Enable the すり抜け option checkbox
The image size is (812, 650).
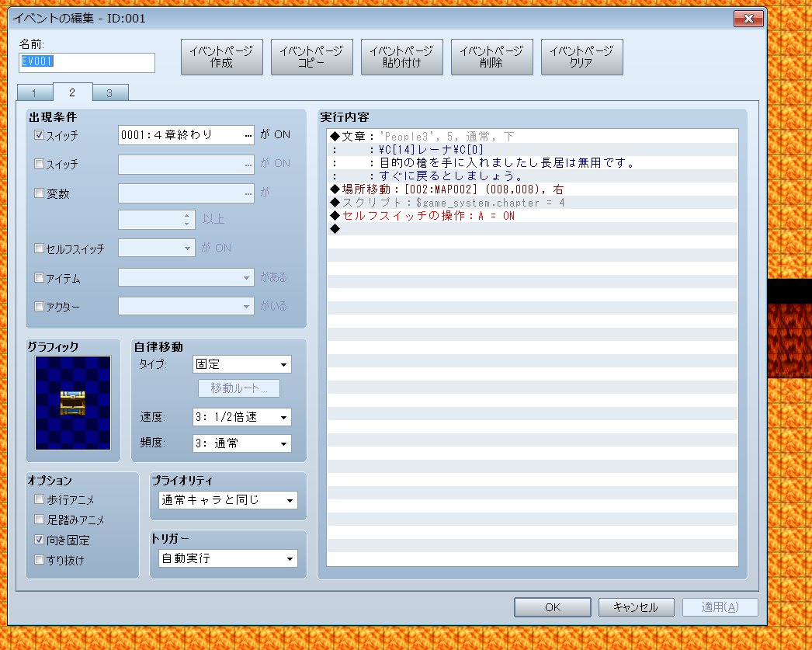pyautogui.click(x=40, y=559)
